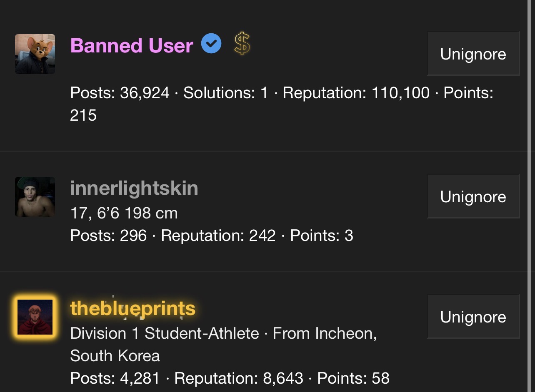Click Banned User's Reputation: 110,100 stat

[x=356, y=93]
